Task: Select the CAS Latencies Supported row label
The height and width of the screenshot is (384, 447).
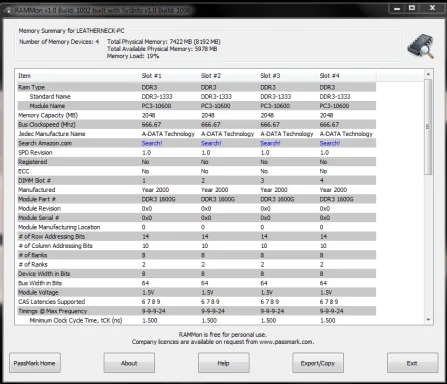Action: [x=52, y=302]
